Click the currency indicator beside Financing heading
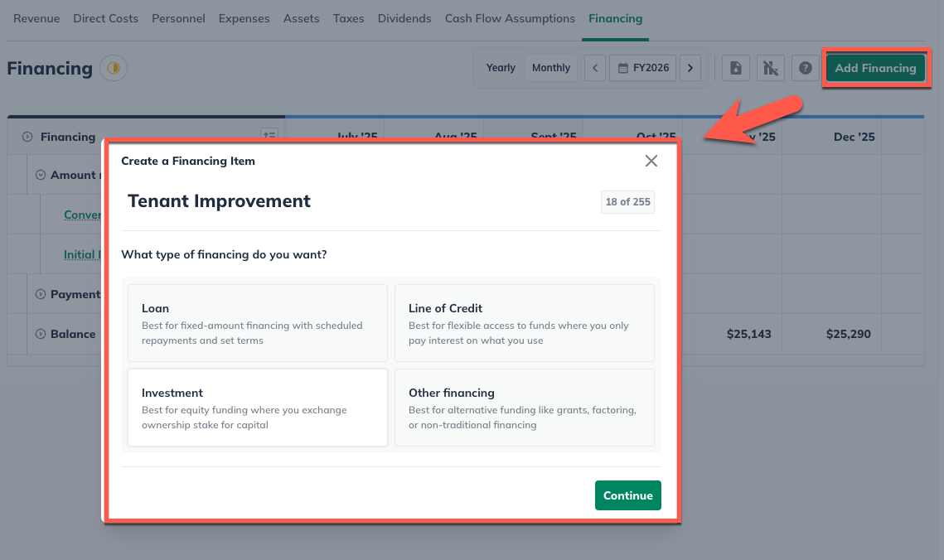944x560 pixels. coord(114,68)
